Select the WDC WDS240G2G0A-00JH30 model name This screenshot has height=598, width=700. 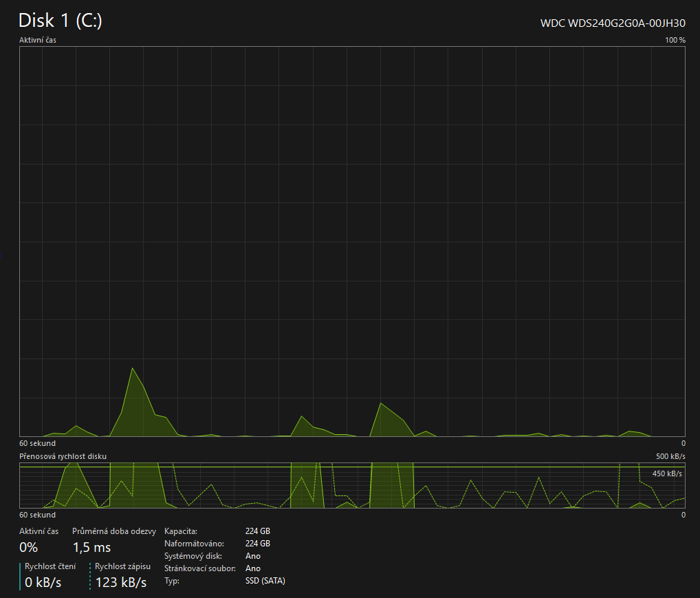[x=613, y=23]
